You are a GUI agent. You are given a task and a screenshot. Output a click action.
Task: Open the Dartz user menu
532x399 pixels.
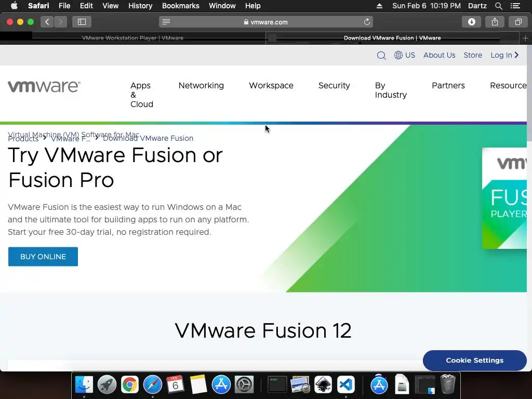477,6
